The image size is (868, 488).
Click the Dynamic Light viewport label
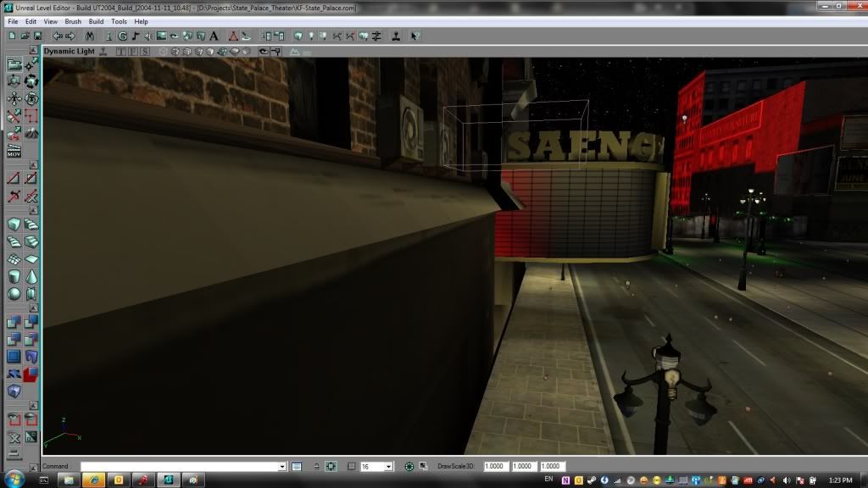(x=70, y=51)
